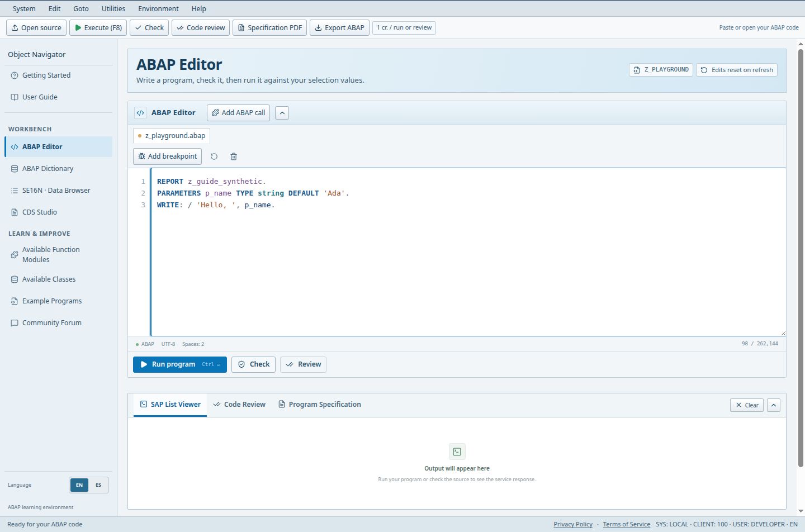This screenshot has width=805, height=532.
Task: Clear the output viewer
Action: coord(747,405)
